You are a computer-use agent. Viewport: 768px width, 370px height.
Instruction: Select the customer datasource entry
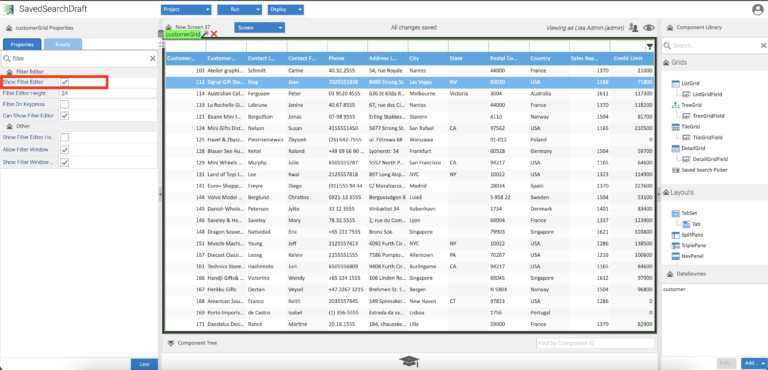(x=674, y=289)
